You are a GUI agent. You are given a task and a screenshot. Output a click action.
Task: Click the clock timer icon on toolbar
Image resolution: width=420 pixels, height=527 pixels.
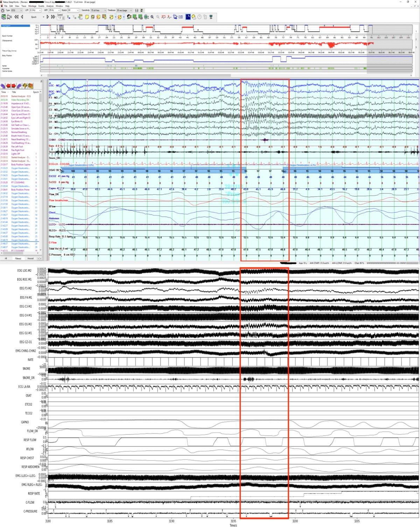point(199,16)
